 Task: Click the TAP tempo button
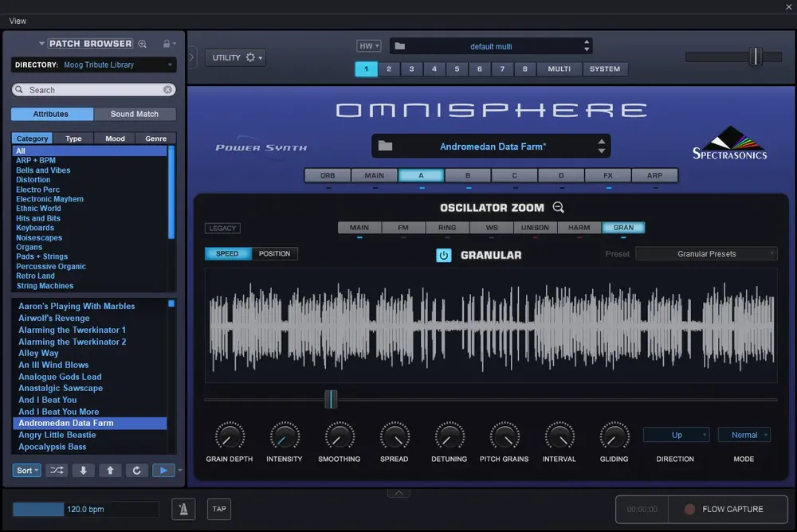click(x=219, y=509)
